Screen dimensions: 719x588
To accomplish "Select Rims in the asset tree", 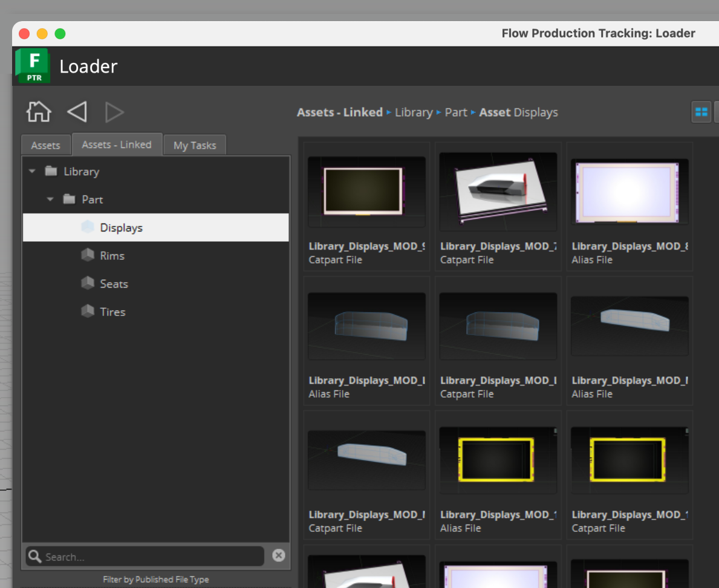I will 156,255.
